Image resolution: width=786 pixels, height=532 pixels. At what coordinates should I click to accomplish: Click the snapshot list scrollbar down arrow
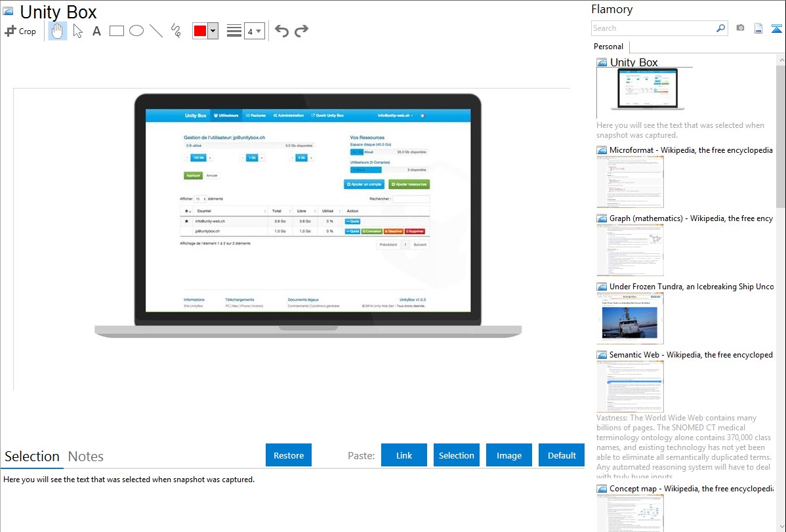(x=781, y=527)
